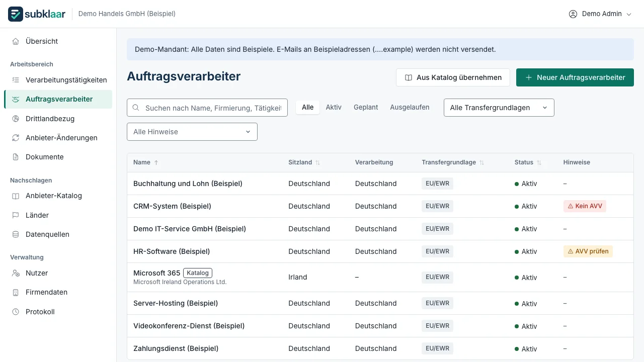Click the Verarbeitungstätigkeiten list icon
Image resolution: width=644 pixels, height=362 pixels.
pos(16,80)
